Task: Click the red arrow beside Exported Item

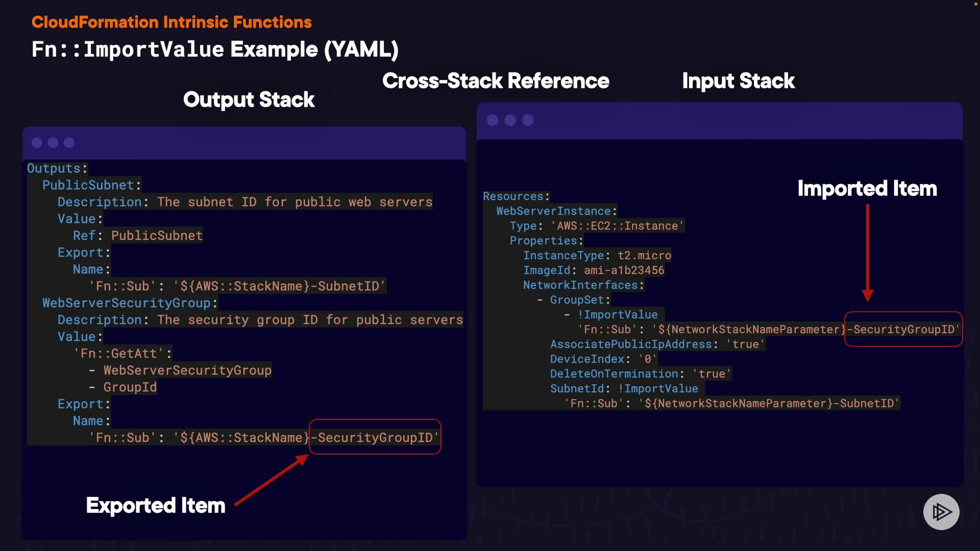Action: click(272, 480)
